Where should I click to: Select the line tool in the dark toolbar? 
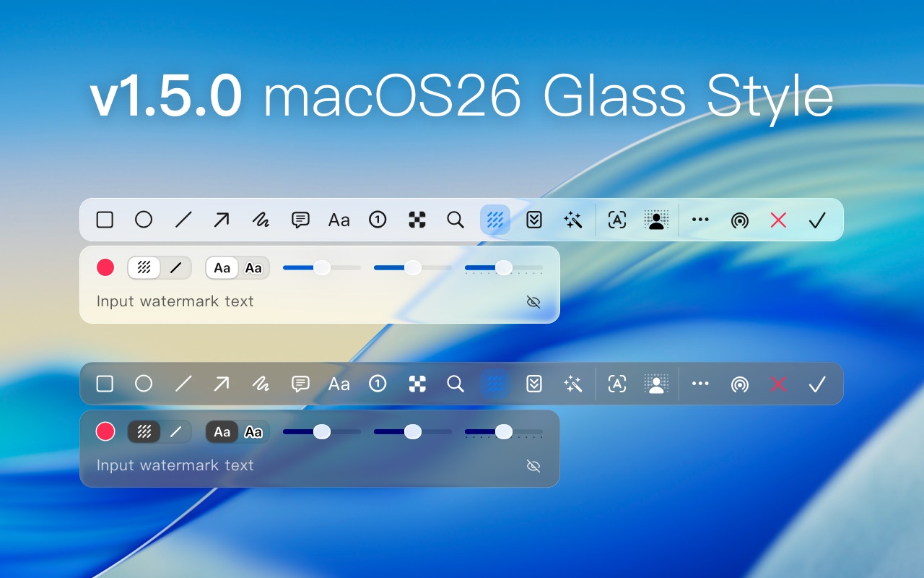183,384
